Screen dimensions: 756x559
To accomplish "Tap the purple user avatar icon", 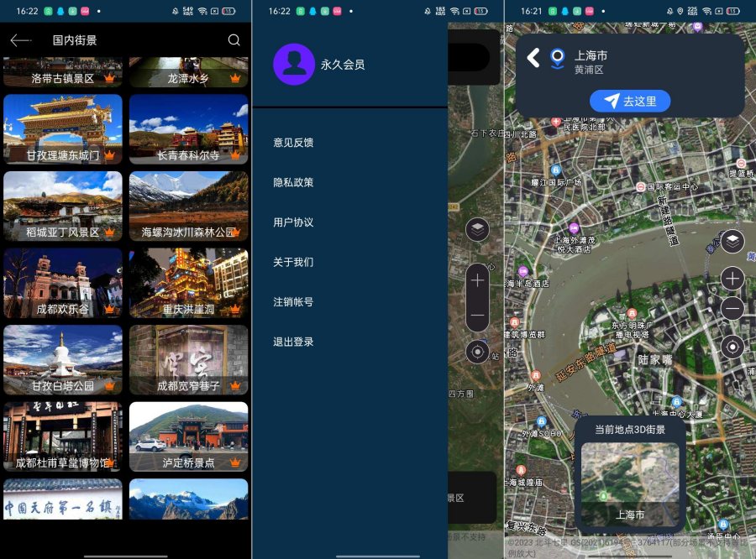I will point(294,65).
